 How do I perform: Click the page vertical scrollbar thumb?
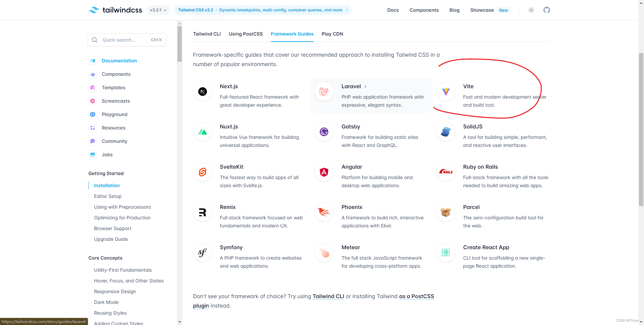[x=641, y=129]
